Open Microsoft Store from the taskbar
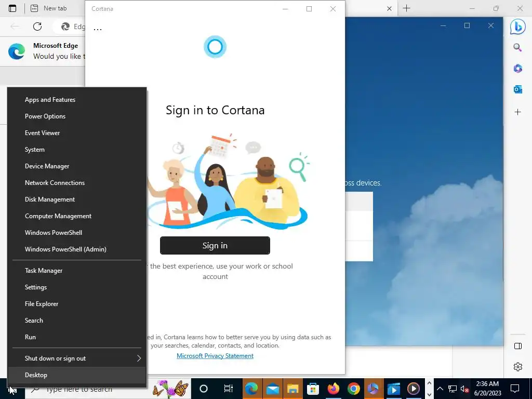The width and height of the screenshot is (532, 399). click(313, 389)
